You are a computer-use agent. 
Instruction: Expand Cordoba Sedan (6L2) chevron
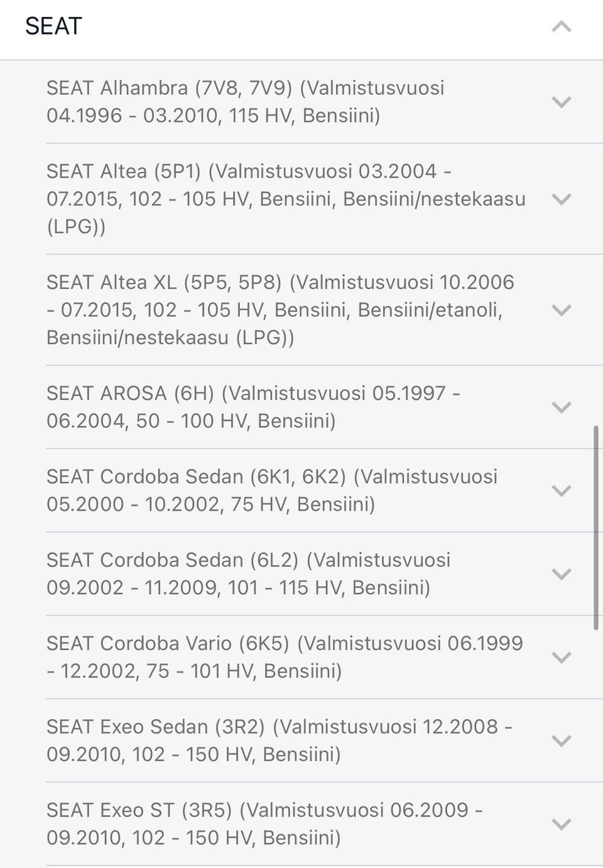[x=561, y=574]
